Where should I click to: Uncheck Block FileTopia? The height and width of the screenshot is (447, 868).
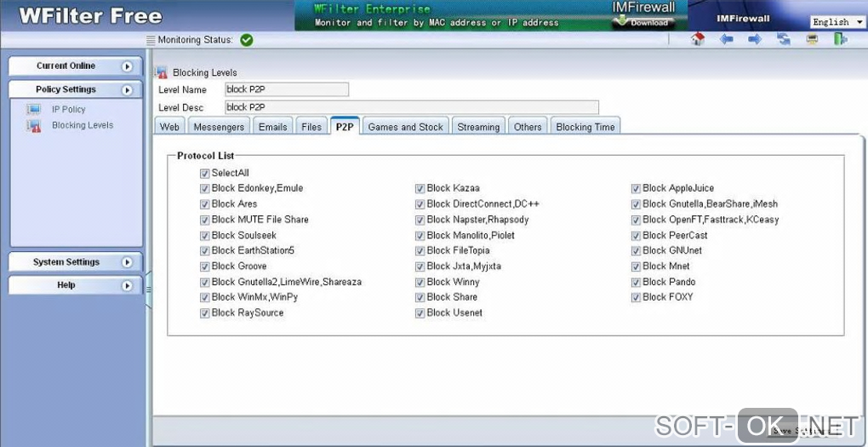[420, 251]
